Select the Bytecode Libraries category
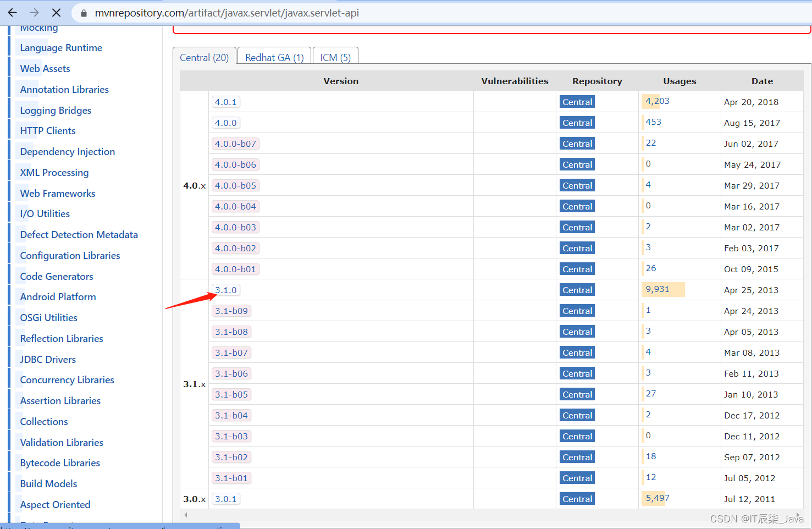This screenshot has width=812, height=529. pos(59,462)
